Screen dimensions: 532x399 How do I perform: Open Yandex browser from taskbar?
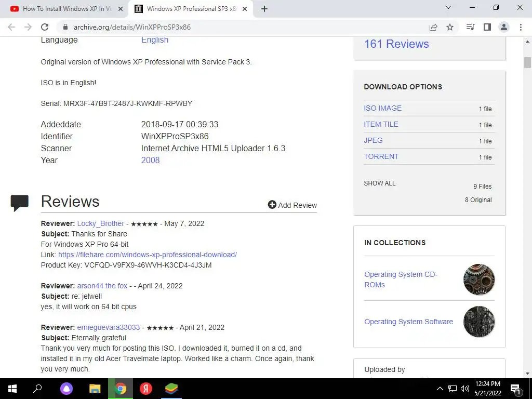coord(146,389)
